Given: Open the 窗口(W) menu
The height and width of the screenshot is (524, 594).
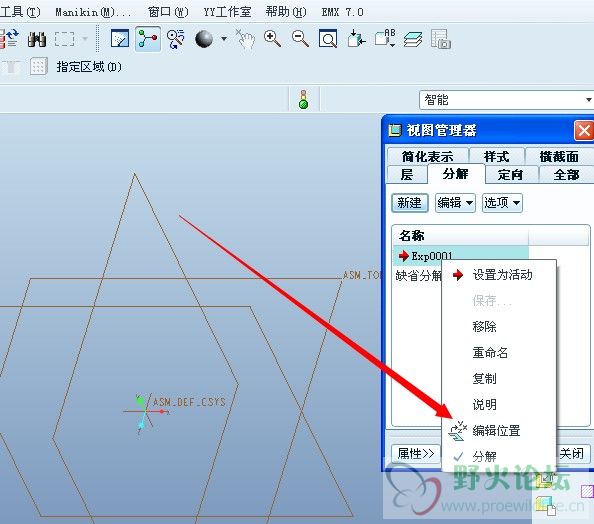Looking at the screenshot, I should coord(168,12).
